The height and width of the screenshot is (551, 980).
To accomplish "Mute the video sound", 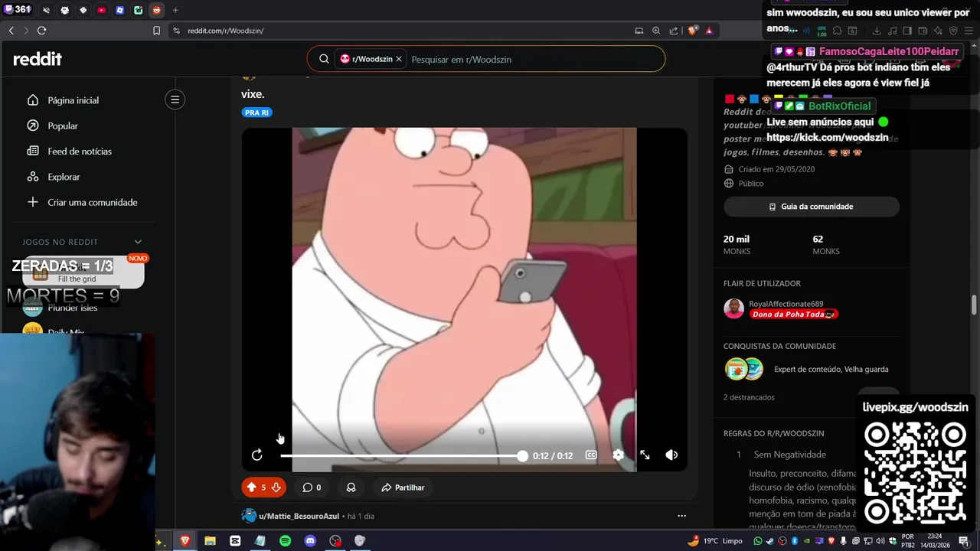I will (671, 455).
